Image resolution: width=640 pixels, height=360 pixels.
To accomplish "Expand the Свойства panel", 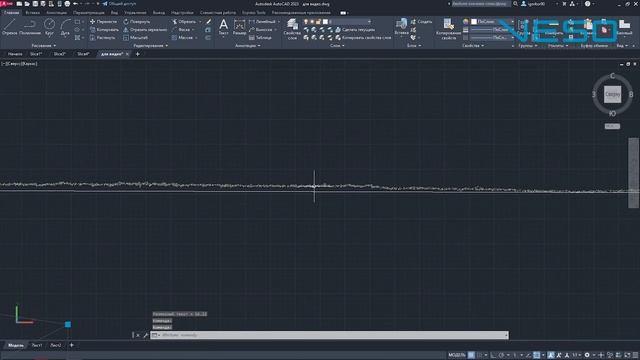I will point(473,46).
